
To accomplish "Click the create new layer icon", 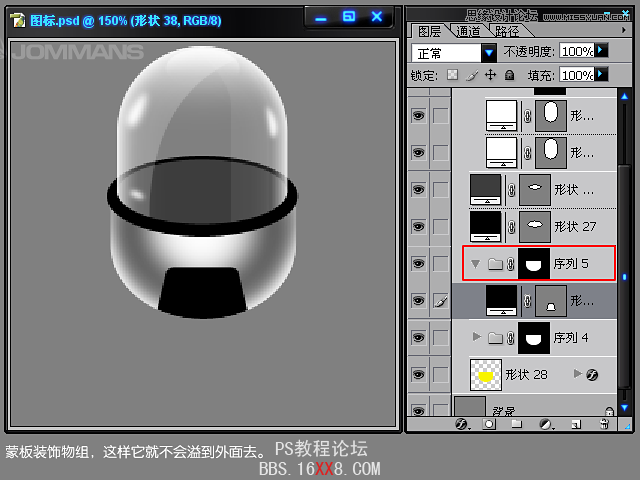I will 575,424.
